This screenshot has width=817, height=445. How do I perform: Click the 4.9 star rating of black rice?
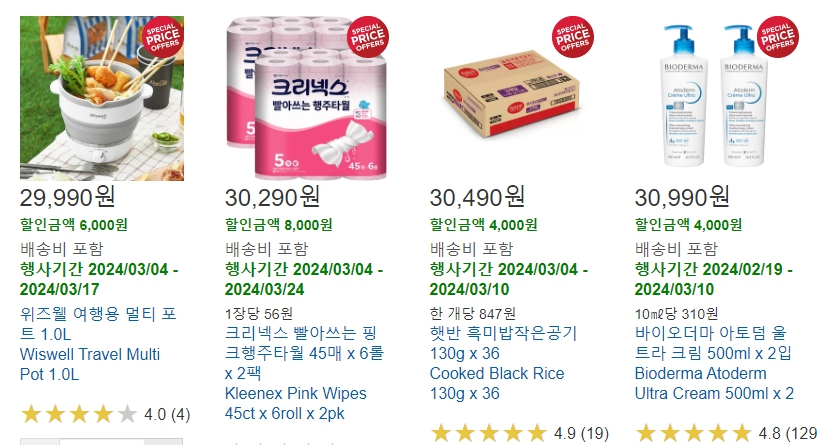[520, 434]
